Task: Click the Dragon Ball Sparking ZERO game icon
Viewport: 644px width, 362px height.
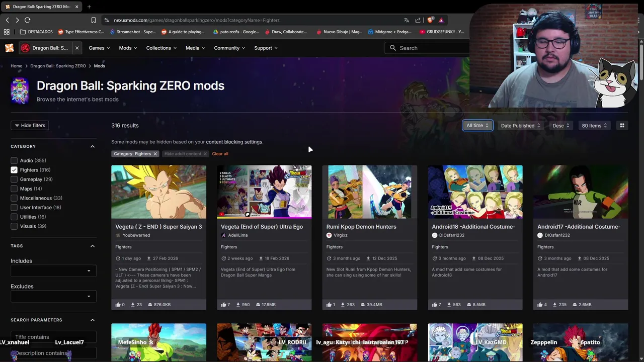Action: 20,91
